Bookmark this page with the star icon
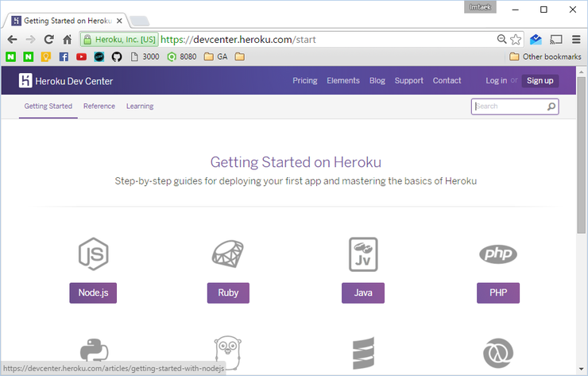 pos(516,40)
